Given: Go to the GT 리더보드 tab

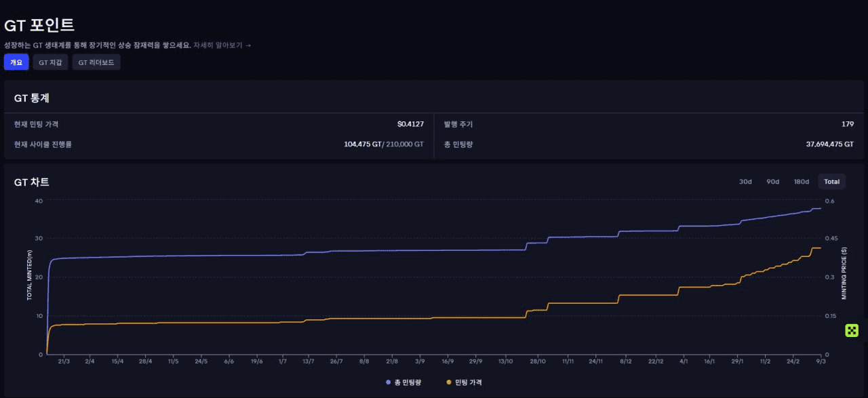Looking at the screenshot, I should tap(96, 62).
